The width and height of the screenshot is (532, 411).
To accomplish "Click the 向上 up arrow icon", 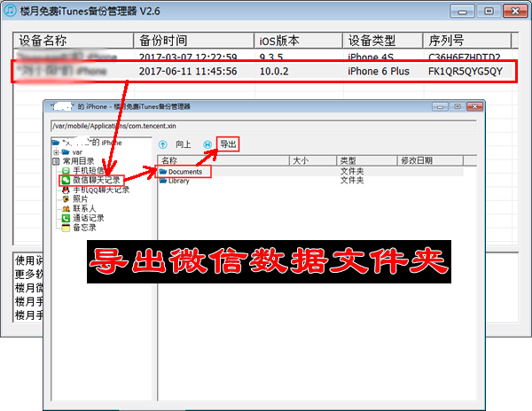I will (x=163, y=143).
